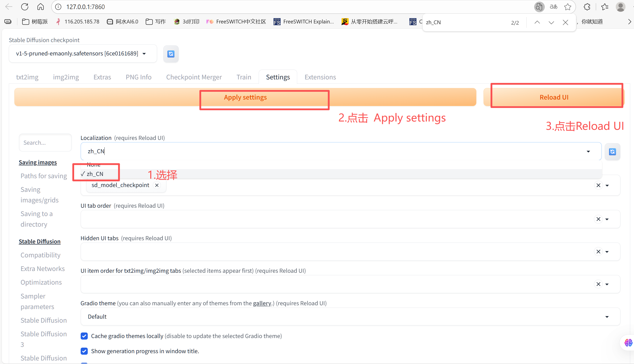Toggle Show generation progress in window title
Viewport: 634px width, 364px height.
(84, 351)
